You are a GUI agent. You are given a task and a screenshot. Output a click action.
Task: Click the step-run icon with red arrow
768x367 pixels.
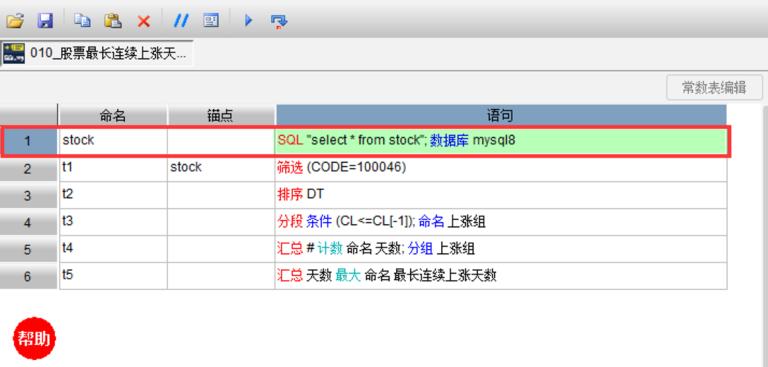[279, 21]
